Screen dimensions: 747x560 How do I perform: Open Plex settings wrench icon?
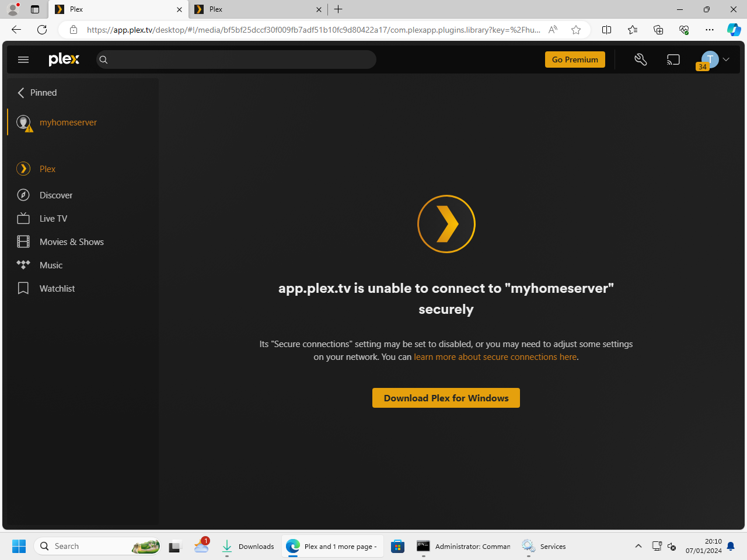click(x=641, y=60)
